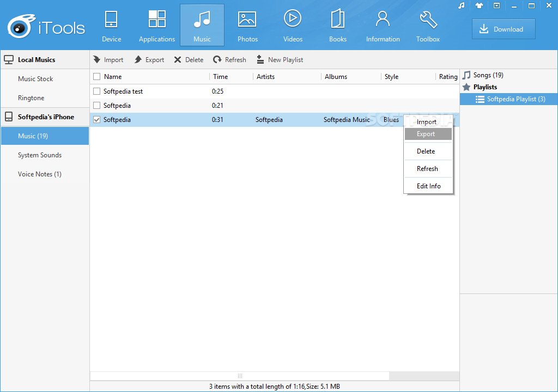
Task: Check the Softpedia test row checkbox
Action: coord(97,91)
